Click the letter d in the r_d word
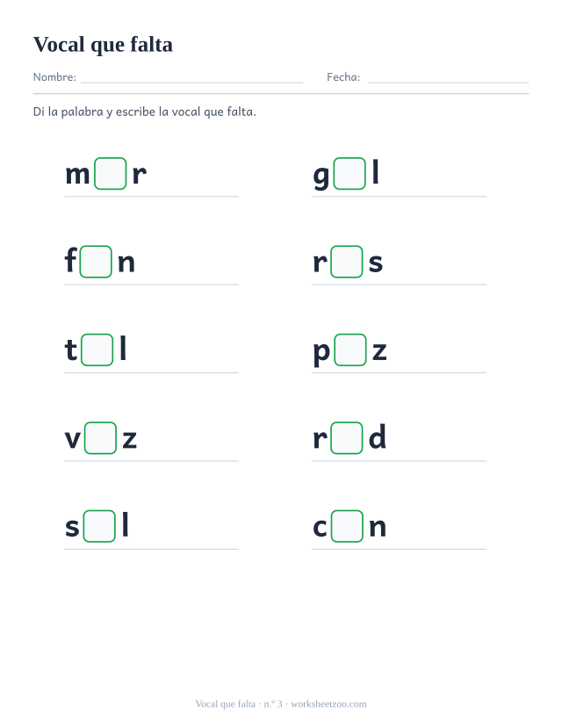The image size is (562, 728). pyautogui.click(x=378, y=437)
